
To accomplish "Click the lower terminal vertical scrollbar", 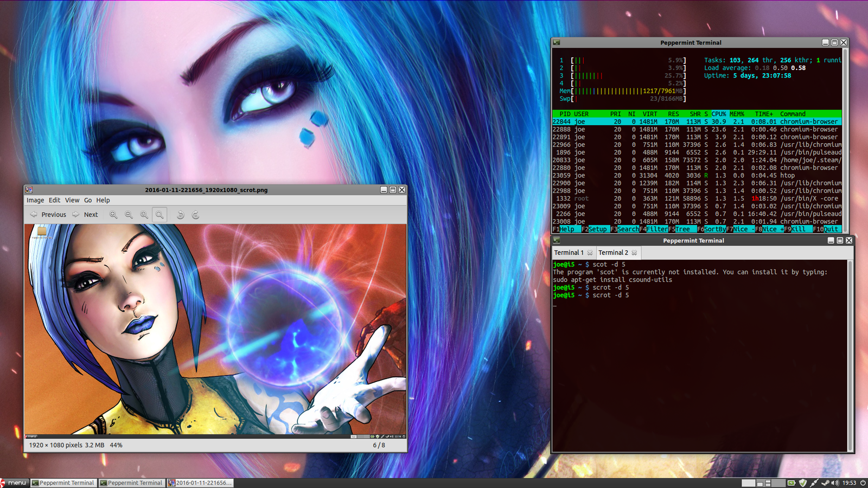I will pyautogui.click(x=850, y=356).
